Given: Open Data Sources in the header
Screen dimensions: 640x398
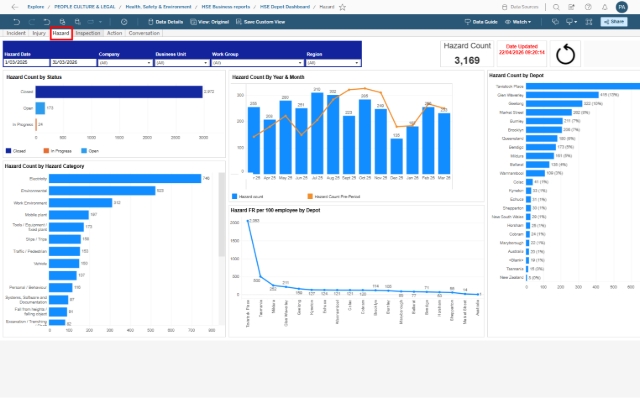Looking at the screenshot, I should click(x=520, y=7).
